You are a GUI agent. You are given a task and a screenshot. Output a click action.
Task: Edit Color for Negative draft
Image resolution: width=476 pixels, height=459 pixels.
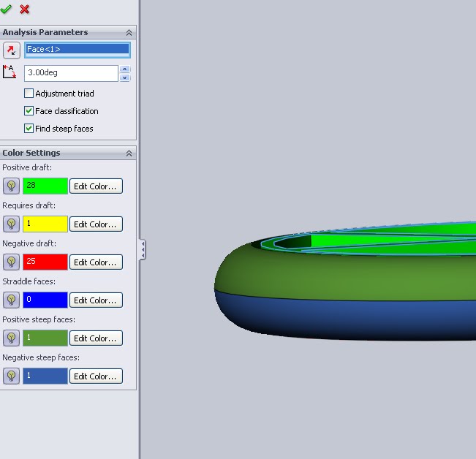click(96, 262)
